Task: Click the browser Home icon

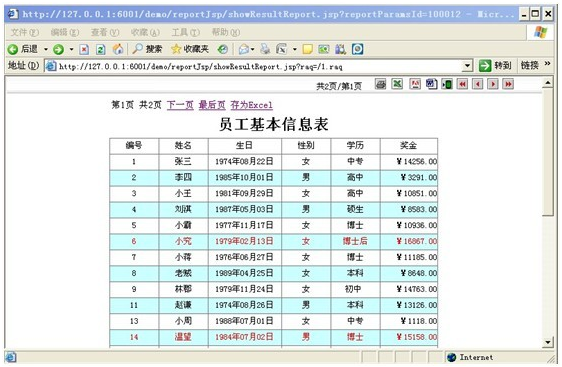Action: 118,49
